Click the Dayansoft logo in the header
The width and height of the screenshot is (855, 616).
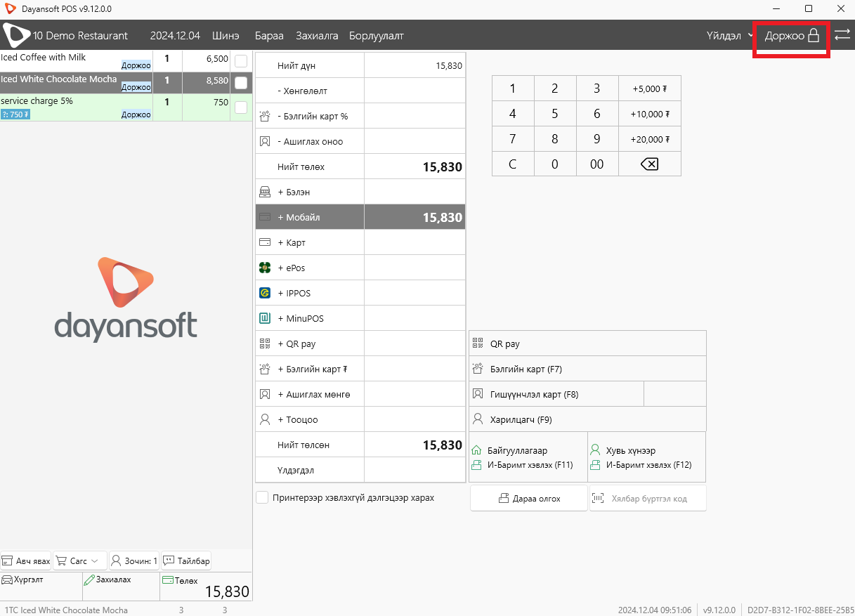pos(17,35)
